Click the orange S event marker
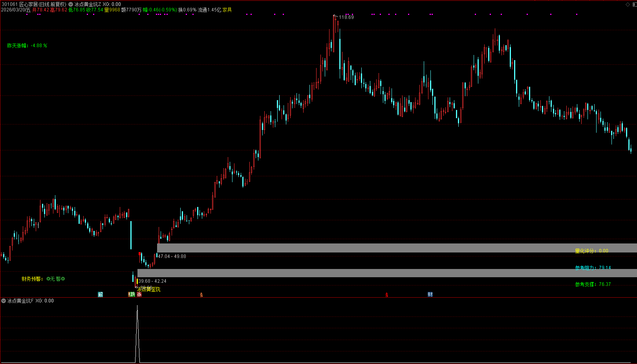637x364 pixels. (201, 295)
